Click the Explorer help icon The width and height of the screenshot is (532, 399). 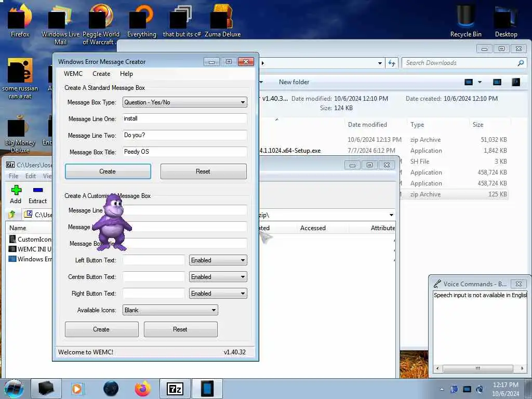516,82
